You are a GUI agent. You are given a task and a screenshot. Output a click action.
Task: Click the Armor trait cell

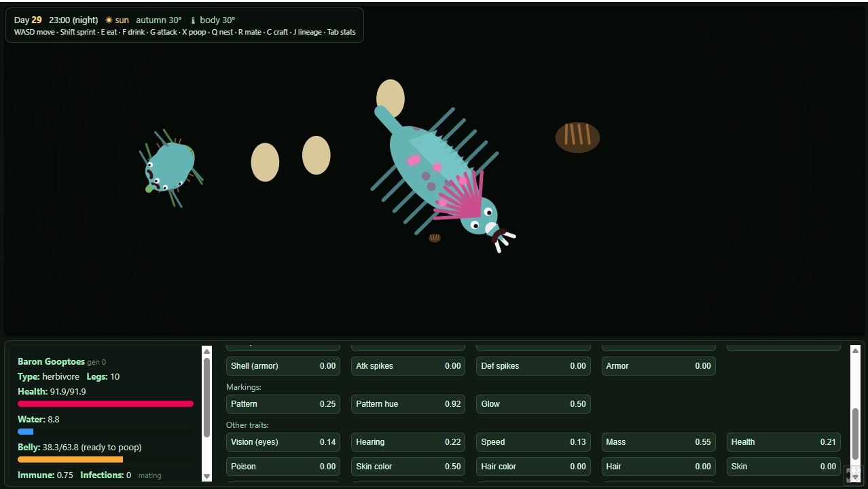(658, 366)
